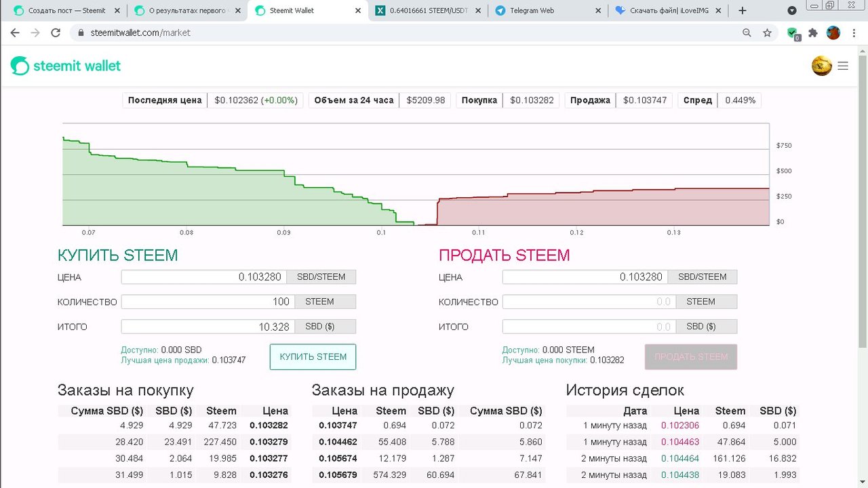Select sell order with price 0.105674
This screenshot has width=868, height=488.
[x=429, y=458]
